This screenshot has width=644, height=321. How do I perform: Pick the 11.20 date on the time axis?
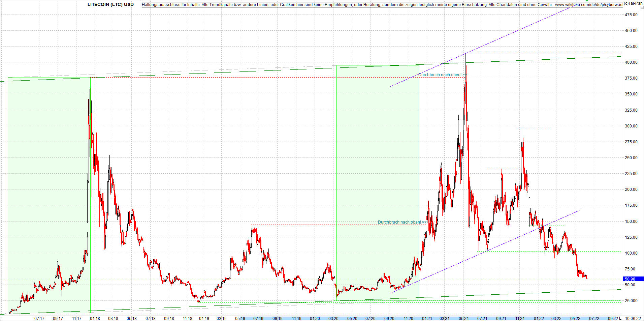(x=408, y=319)
